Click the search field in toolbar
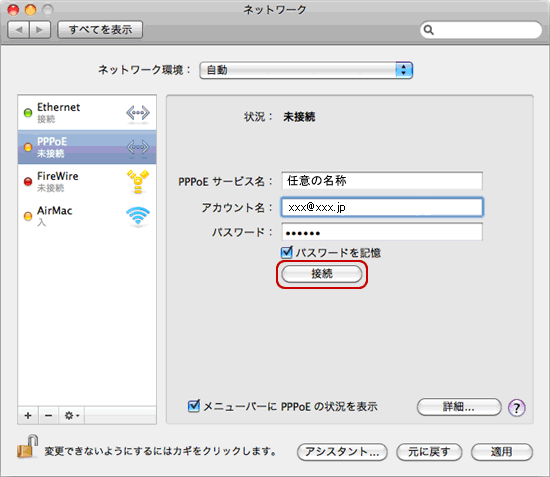550x477 pixels. pyautogui.click(x=481, y=30)
